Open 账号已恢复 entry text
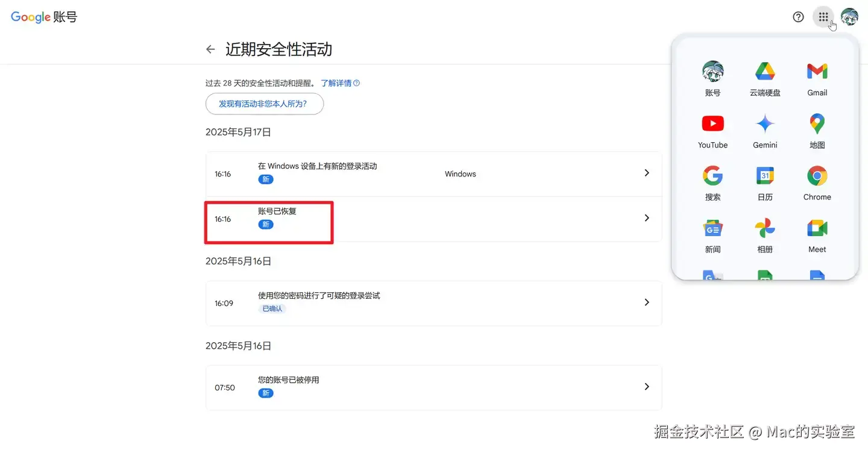 (277, 211)
